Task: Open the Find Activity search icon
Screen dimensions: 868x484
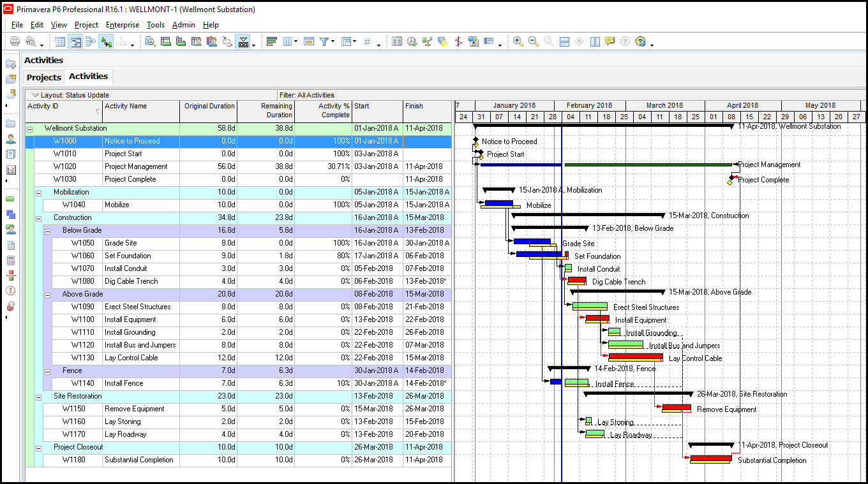Action: (x=151, y=41)
